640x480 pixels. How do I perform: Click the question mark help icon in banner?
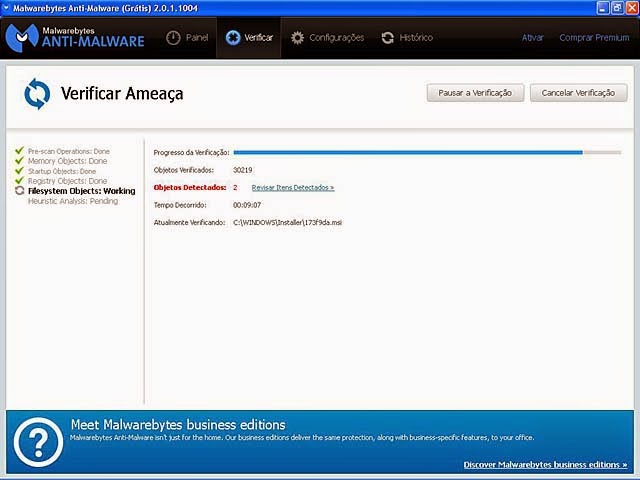[x=38, y=442]
